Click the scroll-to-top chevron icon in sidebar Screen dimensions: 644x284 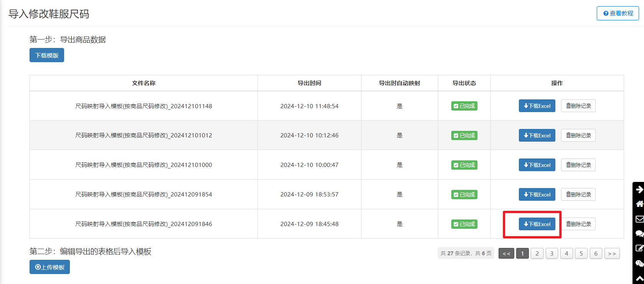point(639,278)
